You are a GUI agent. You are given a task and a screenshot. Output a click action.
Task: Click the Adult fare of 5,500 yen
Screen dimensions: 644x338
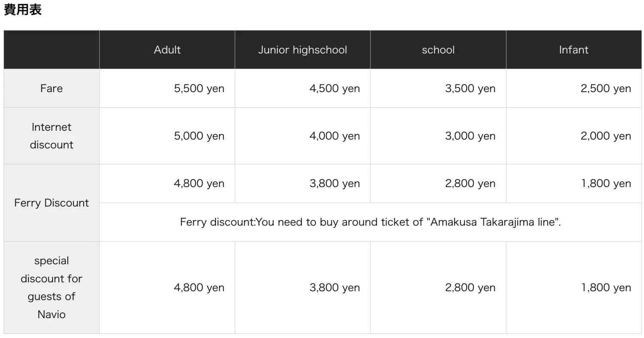coord(199,88)
